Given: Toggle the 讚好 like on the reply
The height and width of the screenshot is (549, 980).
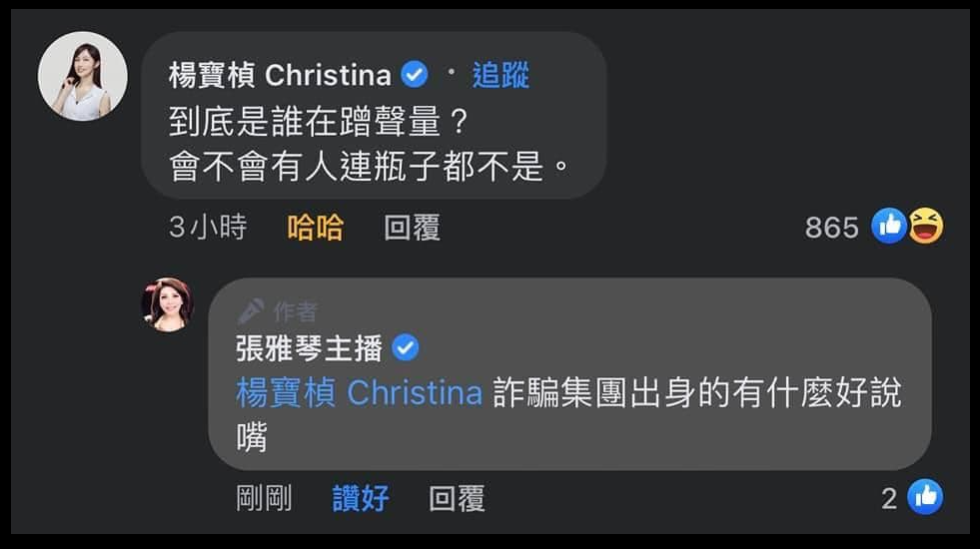Looking at the screenshot, I should (x=361, y=498).
